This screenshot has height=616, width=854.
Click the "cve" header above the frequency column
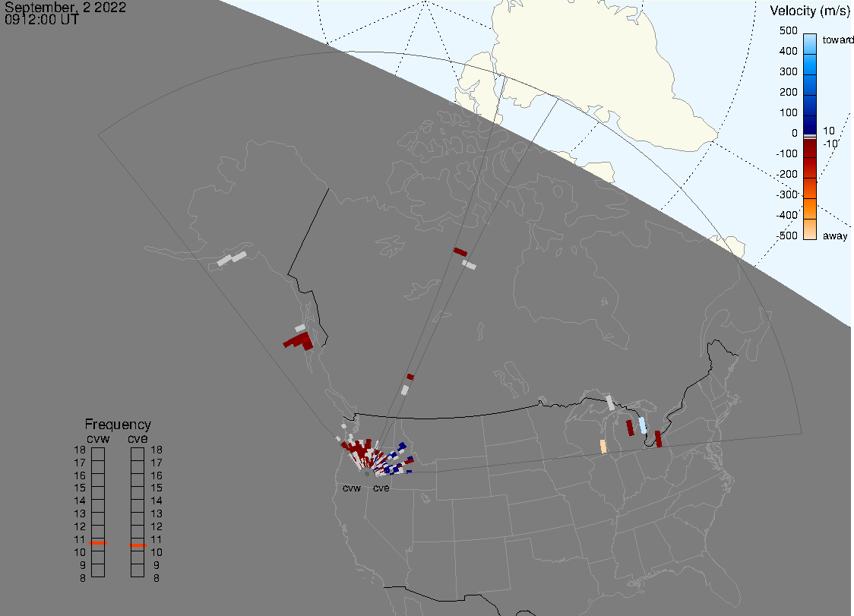(x=138, y=438)
